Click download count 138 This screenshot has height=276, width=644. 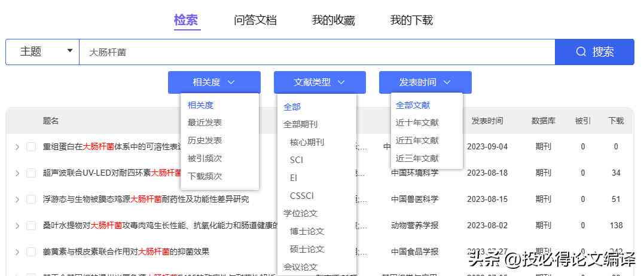point(616,225)
